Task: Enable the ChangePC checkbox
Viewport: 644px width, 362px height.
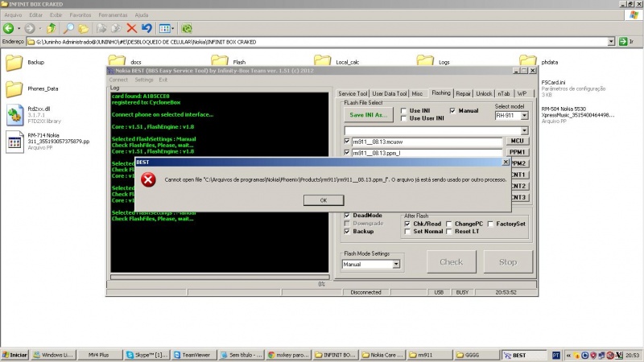Action: click(x=449, y=224)
